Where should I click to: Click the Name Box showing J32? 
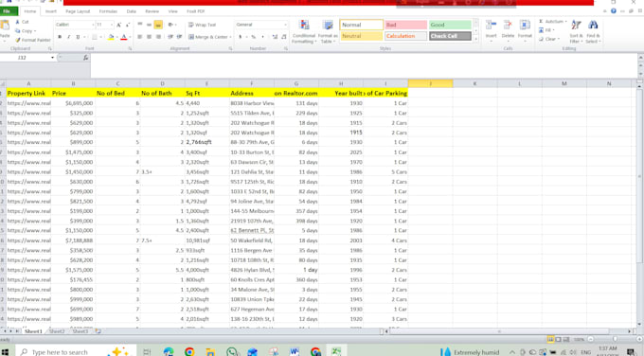point(26,58)
